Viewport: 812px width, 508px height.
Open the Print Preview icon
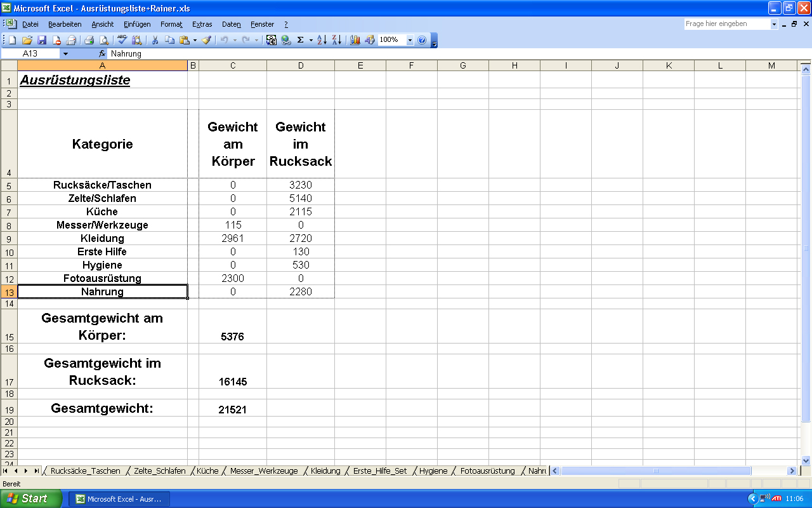pos(104,40)
